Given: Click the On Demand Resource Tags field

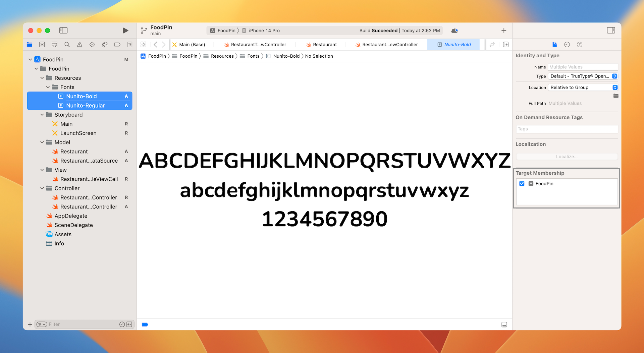Looking at the screenshot, I should pyautogui.click(x=567, y=129).
